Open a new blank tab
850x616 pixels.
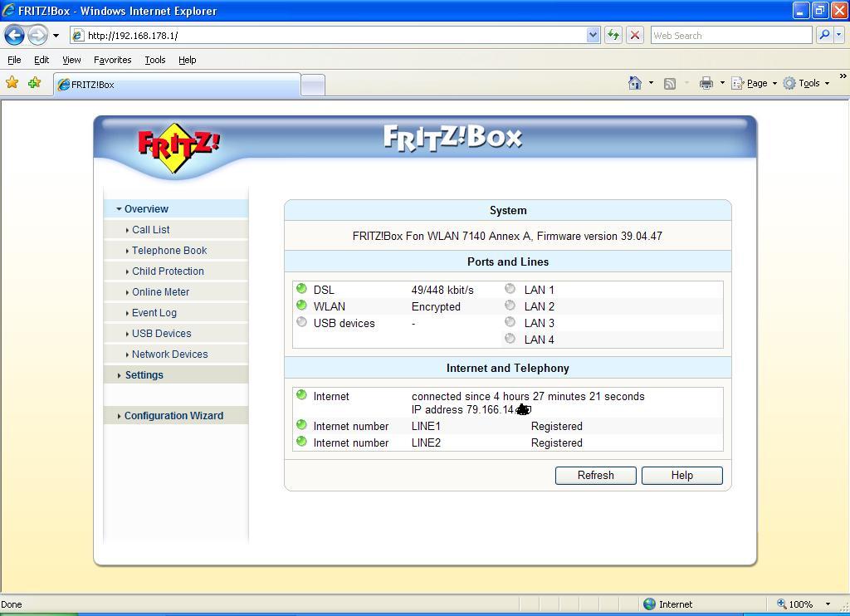pos(313,86)
